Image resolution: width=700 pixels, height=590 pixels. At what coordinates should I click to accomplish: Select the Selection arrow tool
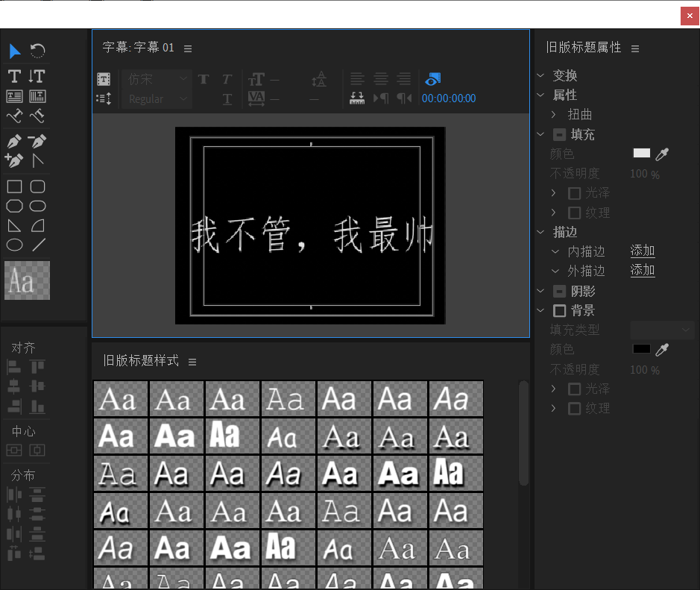15,51
